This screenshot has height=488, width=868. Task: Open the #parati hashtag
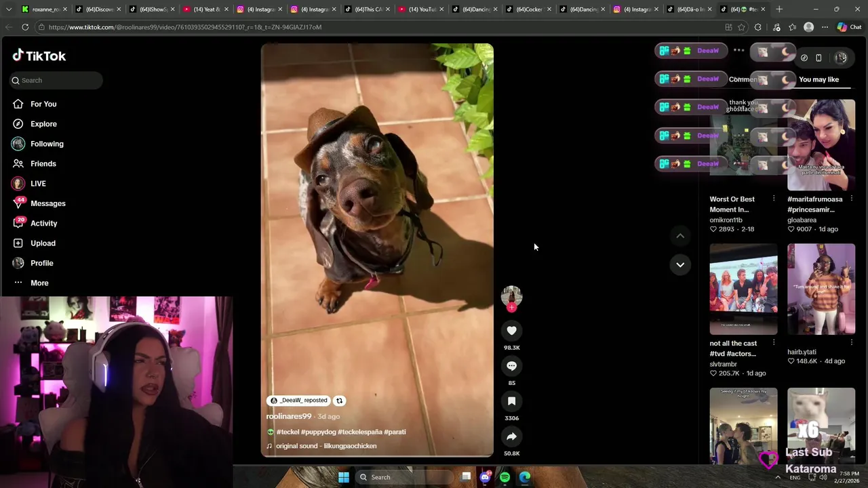click(395, 432)
